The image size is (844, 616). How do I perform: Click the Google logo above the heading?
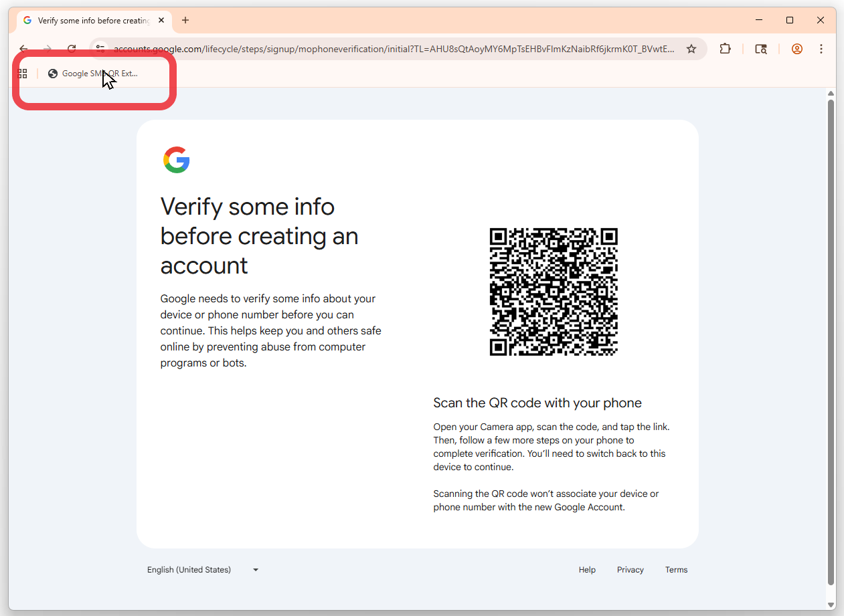coord(176,160)
